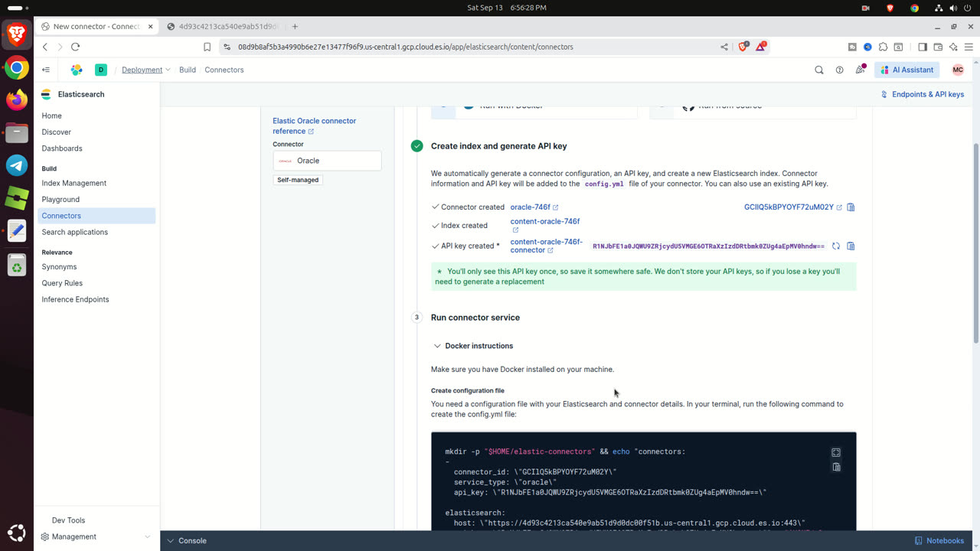Screen dimensions: 980x551
Task: Open the browser hamburger menu
Action: pyautogui.click(x=969, y=47)
